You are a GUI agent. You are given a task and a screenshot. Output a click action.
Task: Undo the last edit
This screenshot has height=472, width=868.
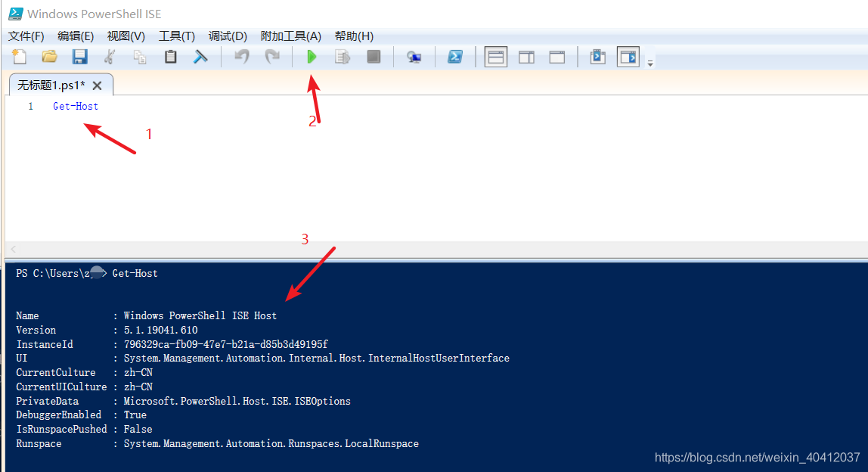[x=242, y=57]
